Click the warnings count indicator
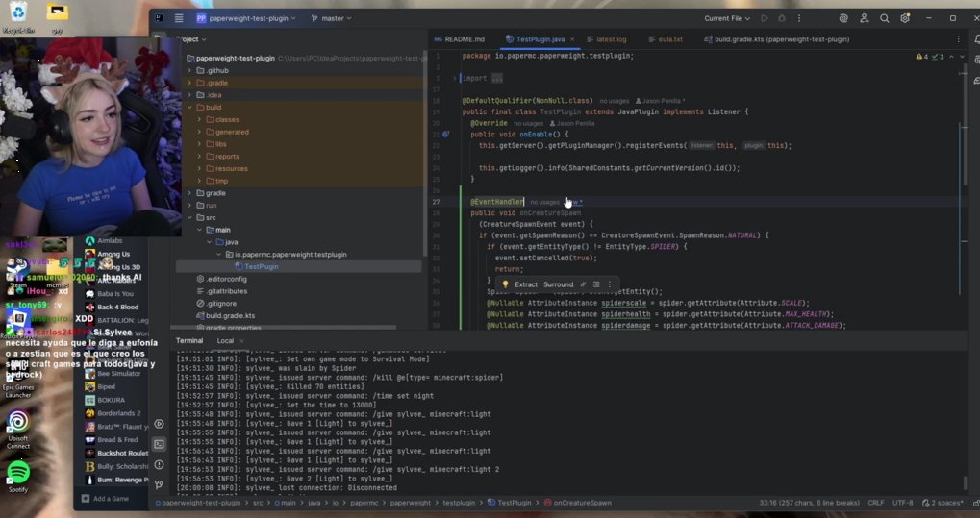Image resolution: width=980 pixels, height=518 pixels. click(922, 57)
